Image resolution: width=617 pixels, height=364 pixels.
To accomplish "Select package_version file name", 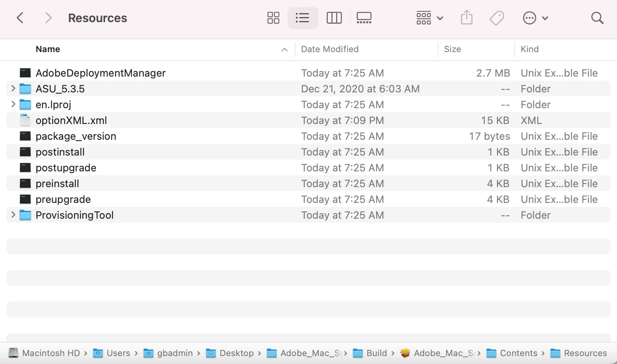I will [x=76, y=136].
